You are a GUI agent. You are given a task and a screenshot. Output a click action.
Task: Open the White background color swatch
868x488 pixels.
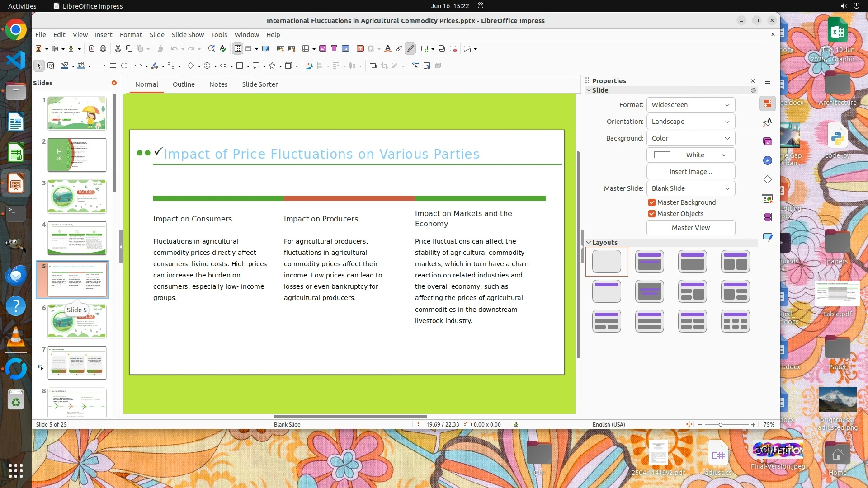[690, 155]
